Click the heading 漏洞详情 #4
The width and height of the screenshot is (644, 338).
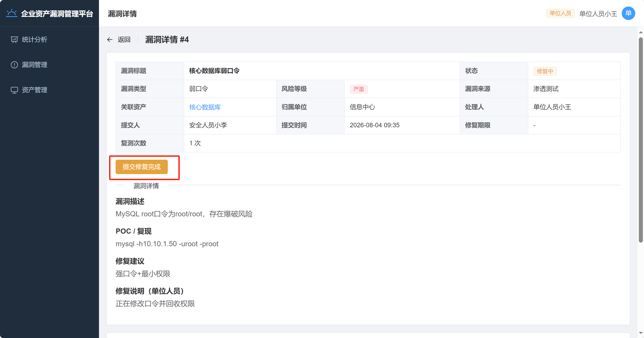click(167, 40)
